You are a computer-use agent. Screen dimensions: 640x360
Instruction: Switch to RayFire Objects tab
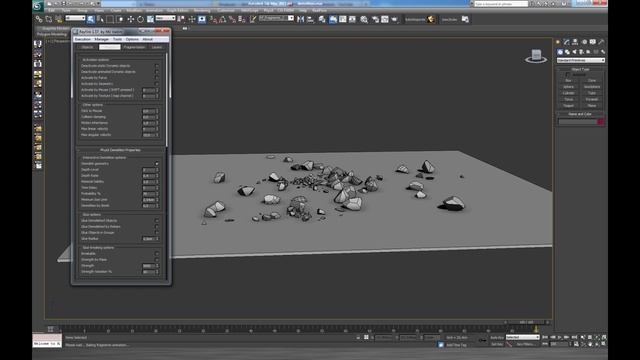click(x=87, y=47)
